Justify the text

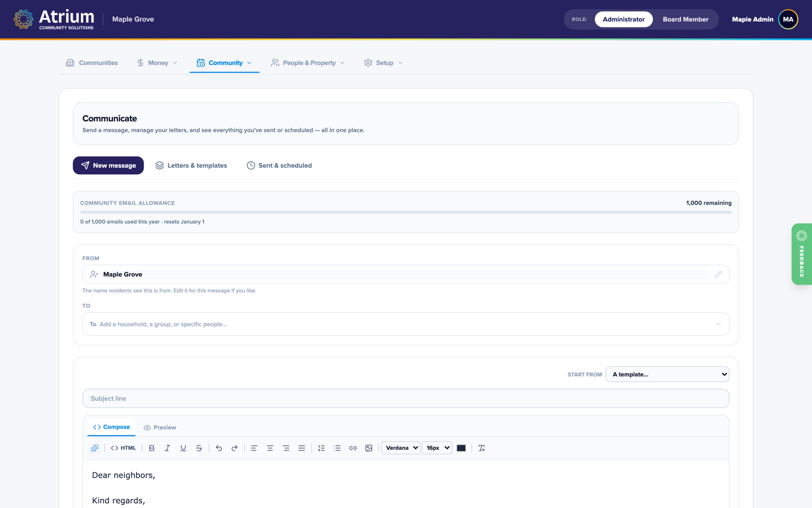click(302, 448)
